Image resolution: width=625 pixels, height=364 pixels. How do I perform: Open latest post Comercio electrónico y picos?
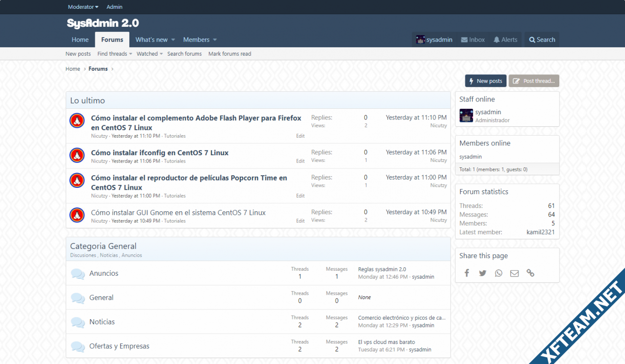click(401, 318)
